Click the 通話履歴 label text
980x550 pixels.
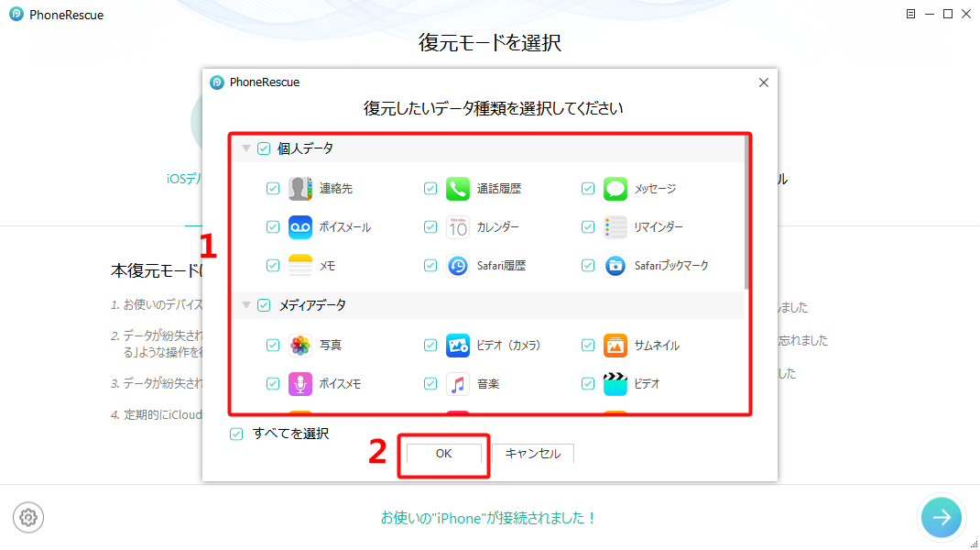coord(499,188)
